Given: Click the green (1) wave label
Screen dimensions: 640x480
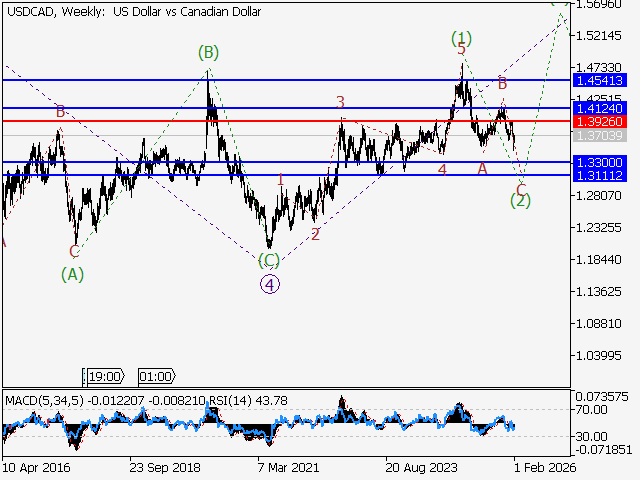Looking at the screenshot, I should 461,38.
